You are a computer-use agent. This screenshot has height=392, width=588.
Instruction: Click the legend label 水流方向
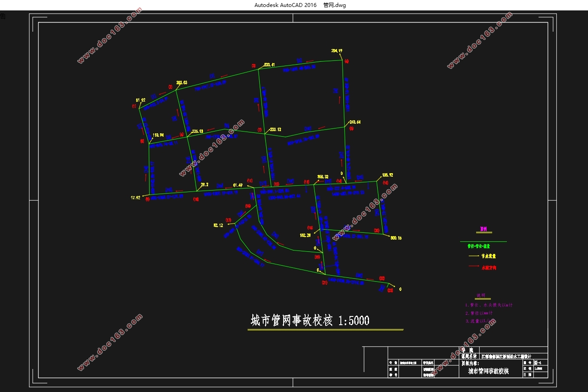[489, 268]
